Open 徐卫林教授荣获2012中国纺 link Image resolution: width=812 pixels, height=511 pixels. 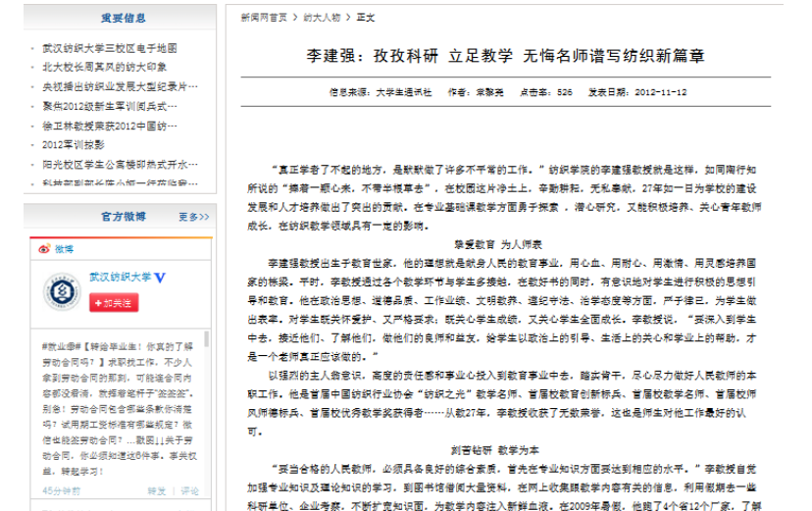click(x=110, y=126)
